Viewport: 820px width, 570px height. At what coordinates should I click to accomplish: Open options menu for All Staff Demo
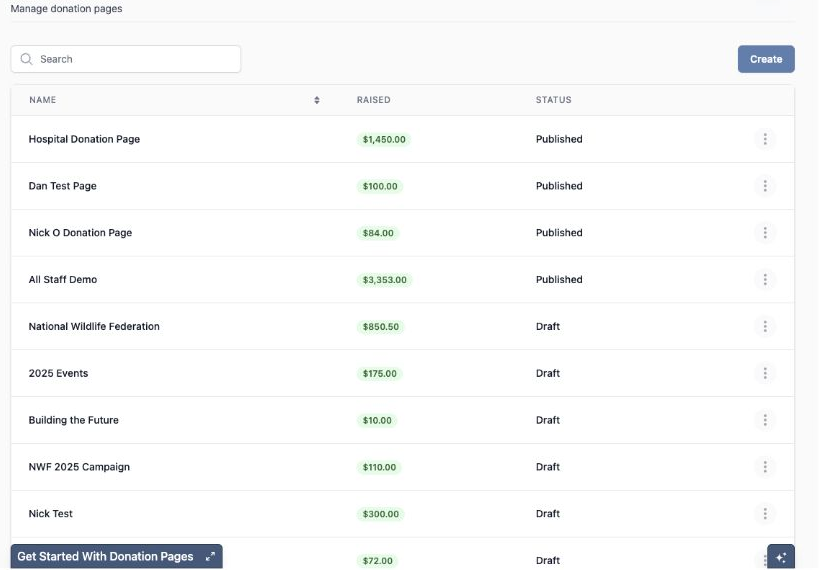765,280
